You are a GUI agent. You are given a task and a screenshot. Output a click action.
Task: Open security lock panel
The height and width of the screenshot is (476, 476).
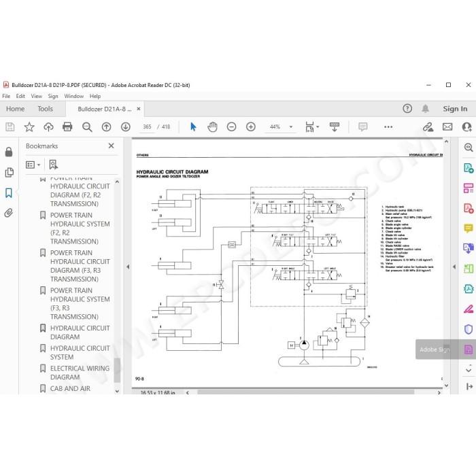9,152
